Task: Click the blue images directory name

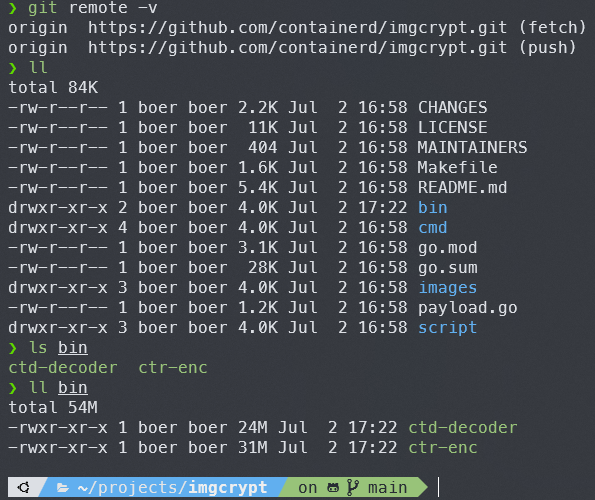Action: 447,288
